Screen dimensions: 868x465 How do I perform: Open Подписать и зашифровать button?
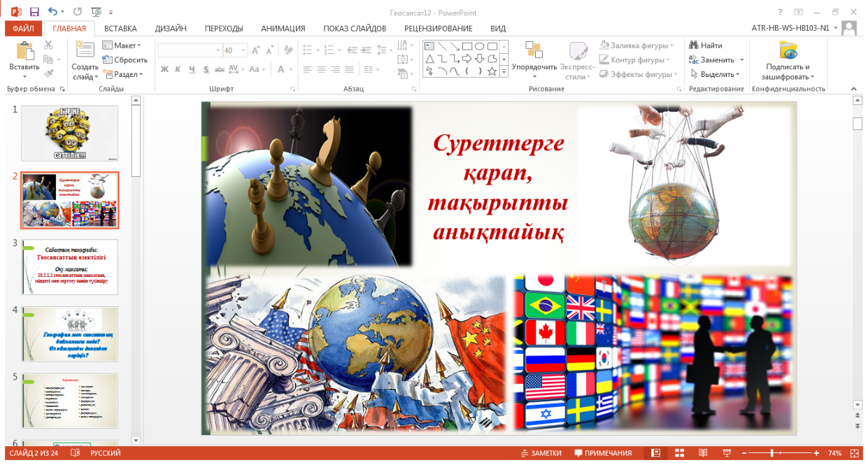(788, 60)
